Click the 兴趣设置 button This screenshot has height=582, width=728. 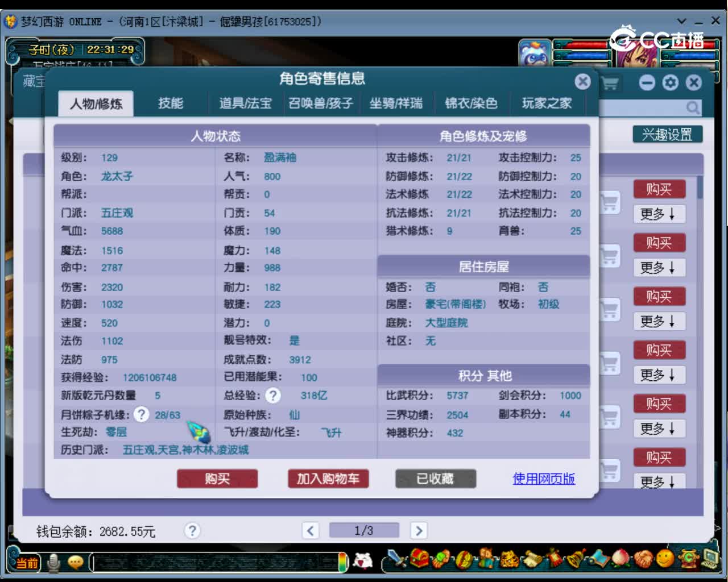(x=668, y=135)
